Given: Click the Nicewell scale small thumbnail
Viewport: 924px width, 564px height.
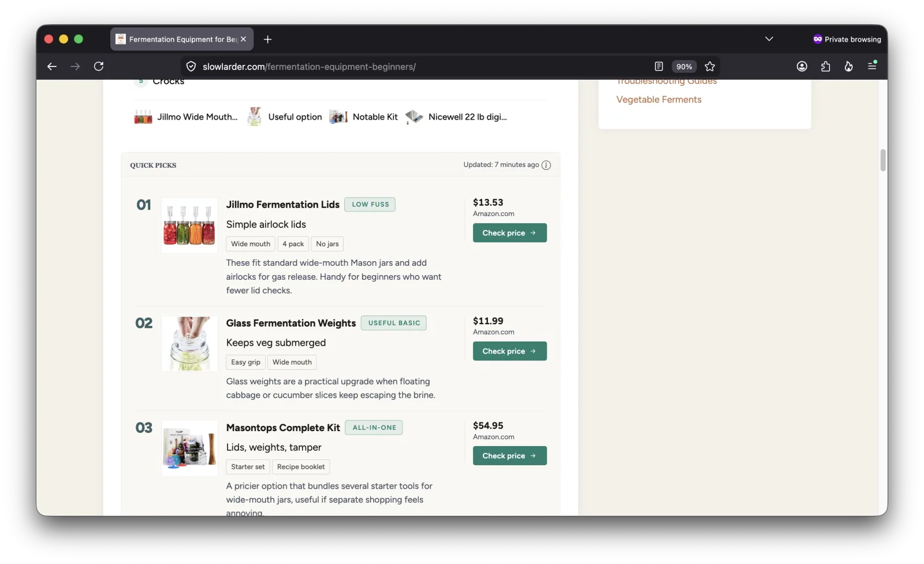Looking at the screenshot, I should point(414,117).
